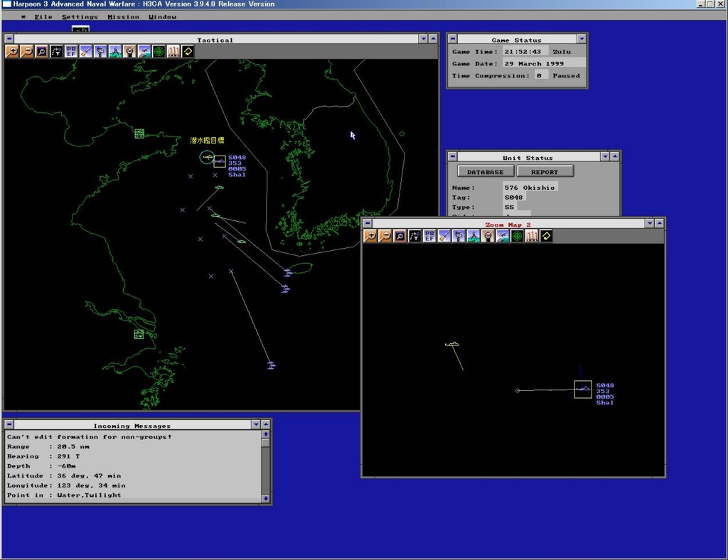Image resolution: width=728 pixels, height=560 pixels.
Task: Click Tactical window title down-arrow button
Action: 423,38
